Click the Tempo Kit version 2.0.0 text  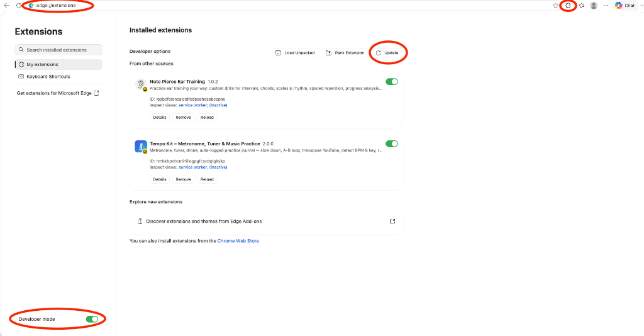point(268,143)
